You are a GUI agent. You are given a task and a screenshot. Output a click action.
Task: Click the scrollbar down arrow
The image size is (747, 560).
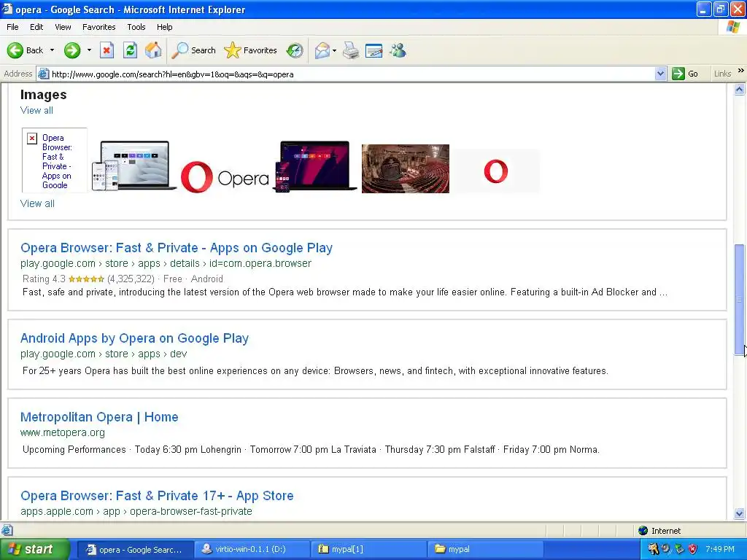(740, 513)
